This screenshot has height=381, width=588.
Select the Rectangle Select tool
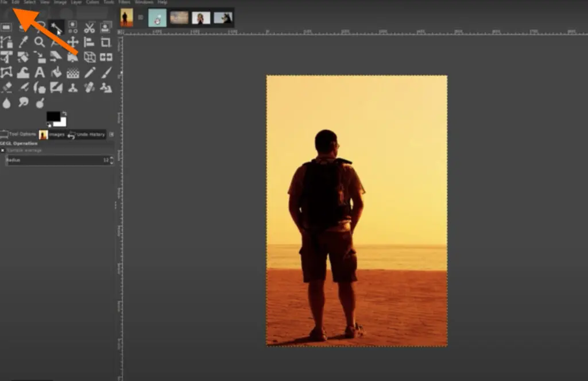click(x=6, y=27)
